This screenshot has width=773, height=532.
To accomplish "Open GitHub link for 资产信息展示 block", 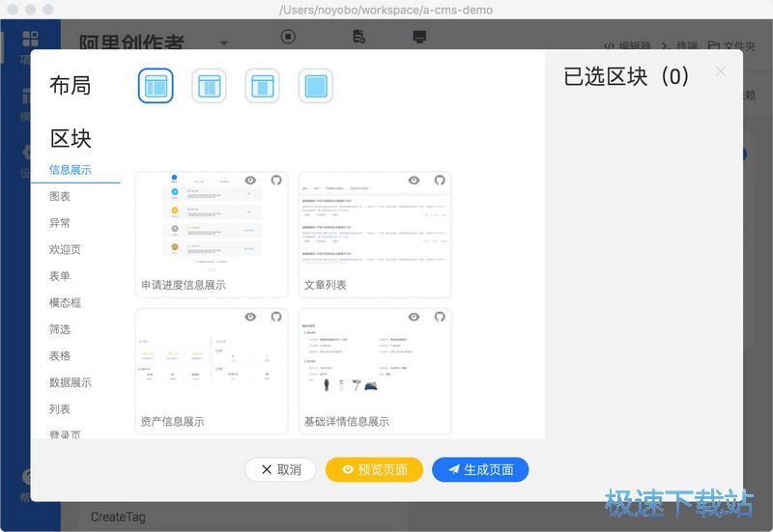I will [x=276, y=317].
